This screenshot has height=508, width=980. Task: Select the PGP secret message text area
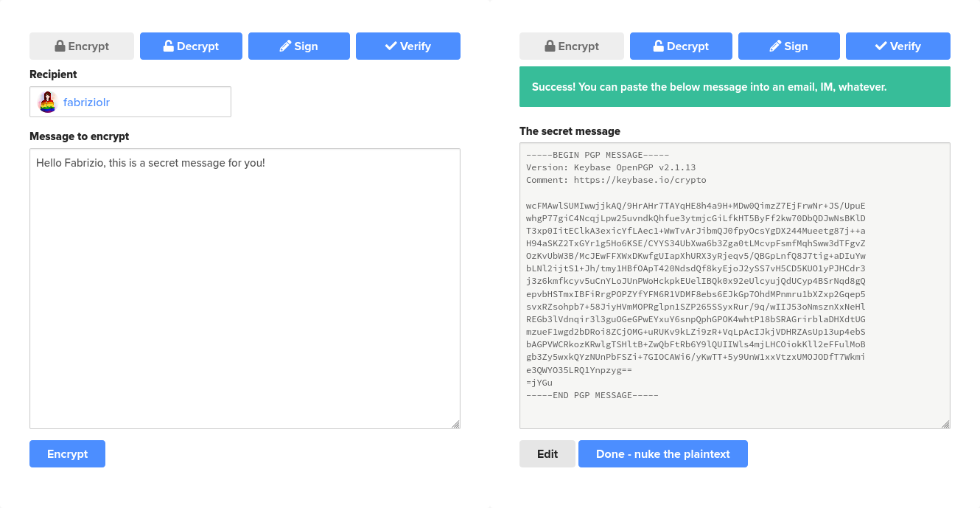735,286
